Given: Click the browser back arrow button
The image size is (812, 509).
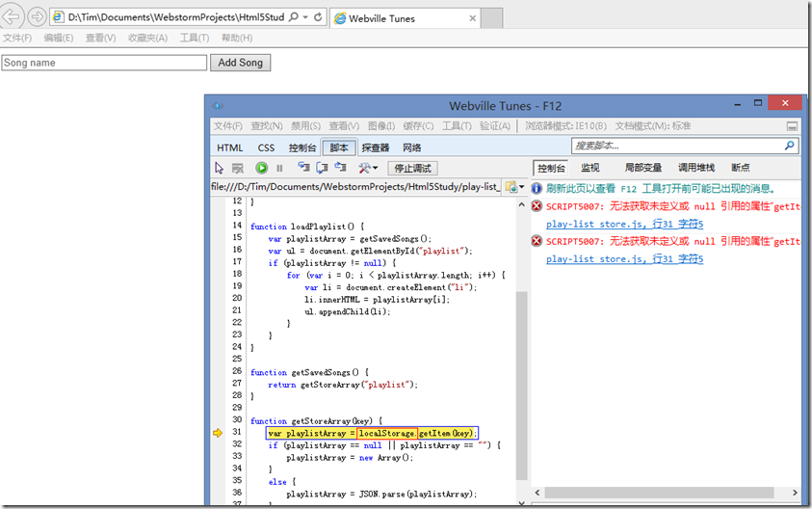Looking at the screenshot, I should pyautogui.click(x=12, y=17).
